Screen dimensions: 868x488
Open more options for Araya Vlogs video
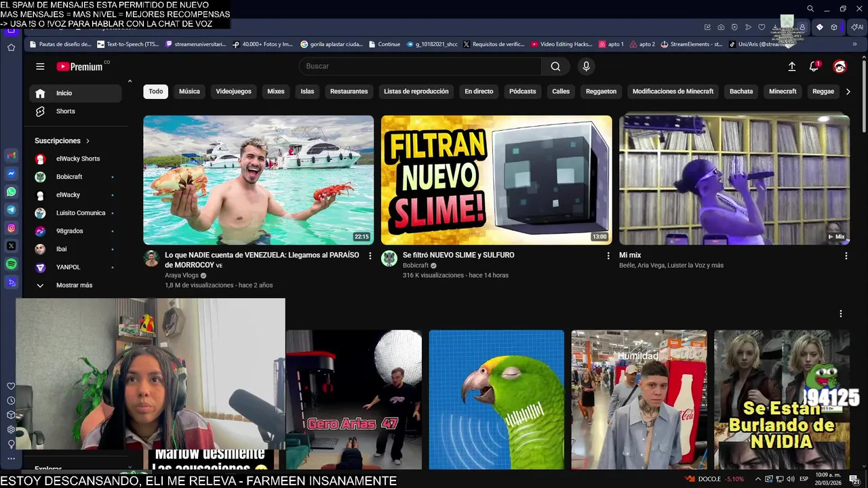pyautogui.click(x=370, y=256)
